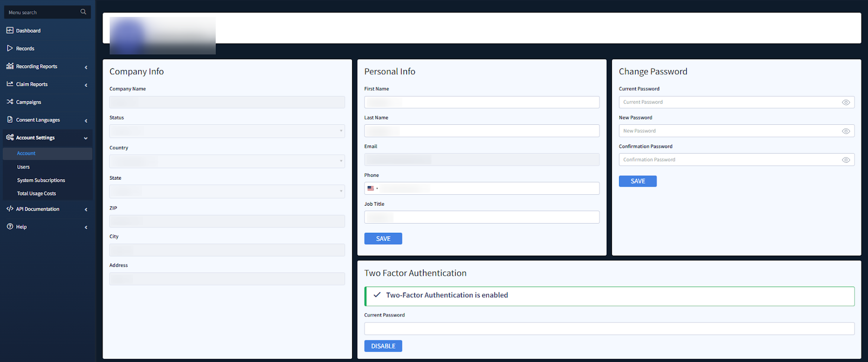Screen dimensions: 868x362
Task: Click the Consent Languages document icon
Action: click(x=10, y=120)
